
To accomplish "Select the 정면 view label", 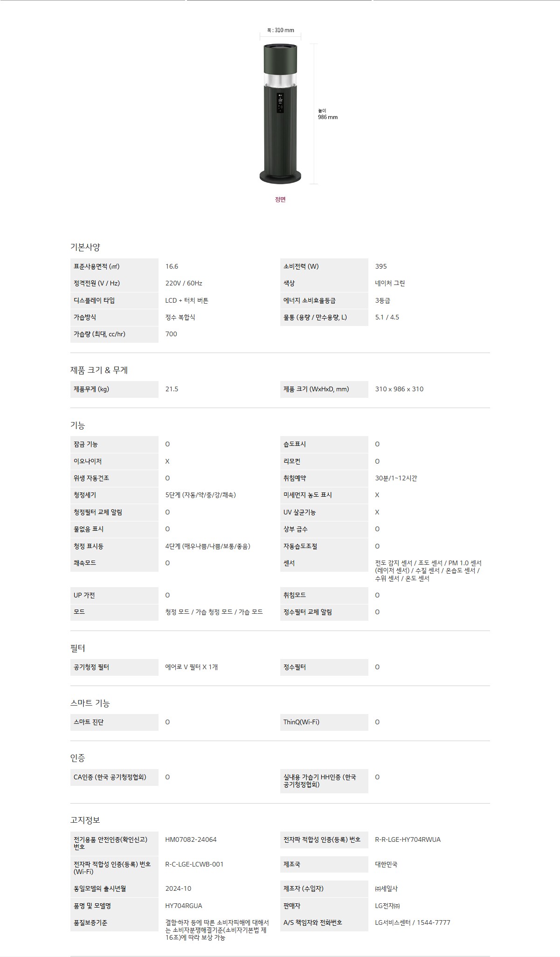I will pyautogui.click(x=280, y=200).
